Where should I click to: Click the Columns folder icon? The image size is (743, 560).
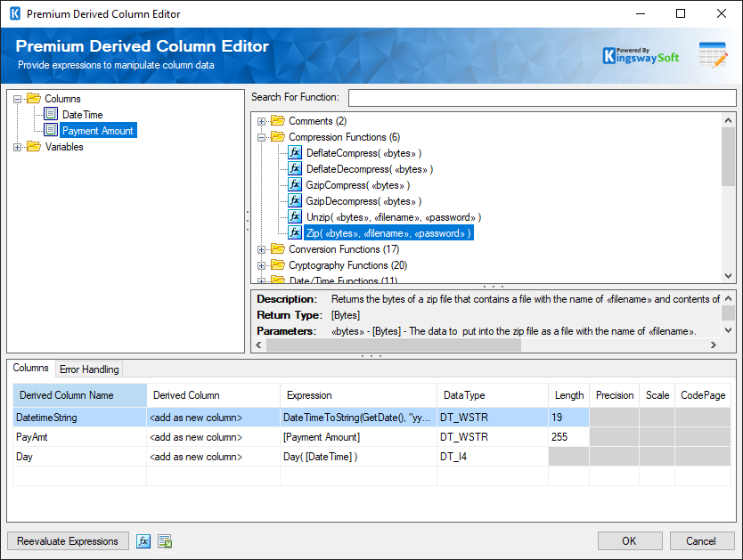tap(34, 98)
